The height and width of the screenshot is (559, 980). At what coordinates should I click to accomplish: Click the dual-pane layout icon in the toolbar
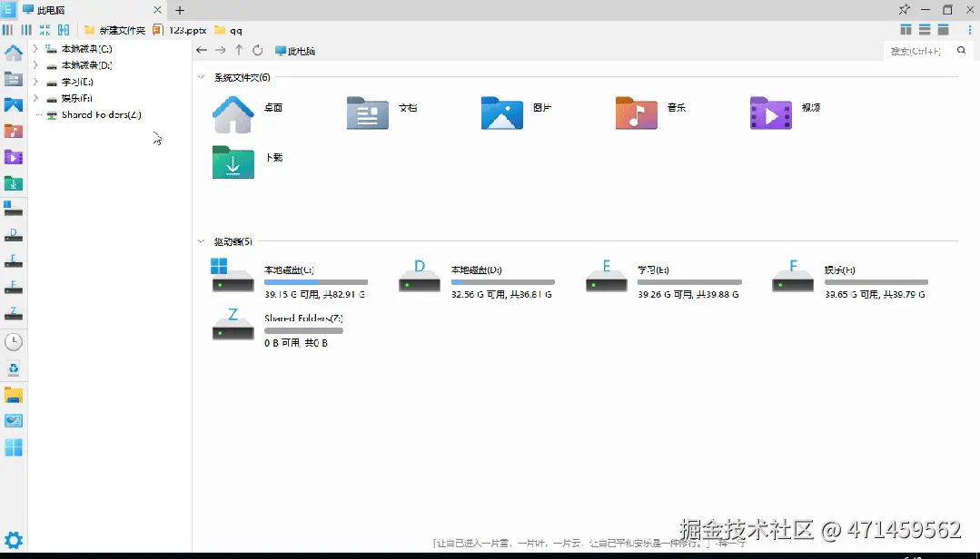click(64, 30)
